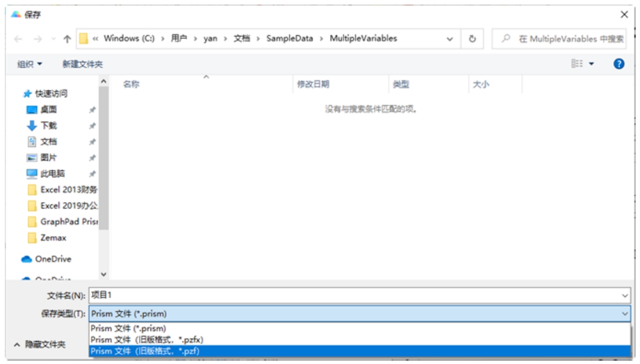The height and width of the screenshot is (364, 640).
Task: Click 新建文件夹 button
Action: (x=83, y=64)
